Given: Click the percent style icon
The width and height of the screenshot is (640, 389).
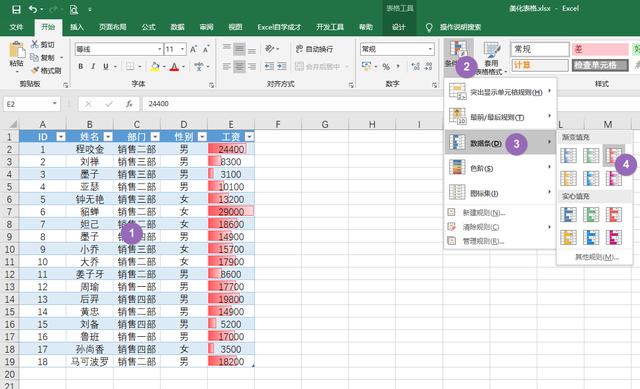Looking at the screenshot, I should tap(386, 66).
